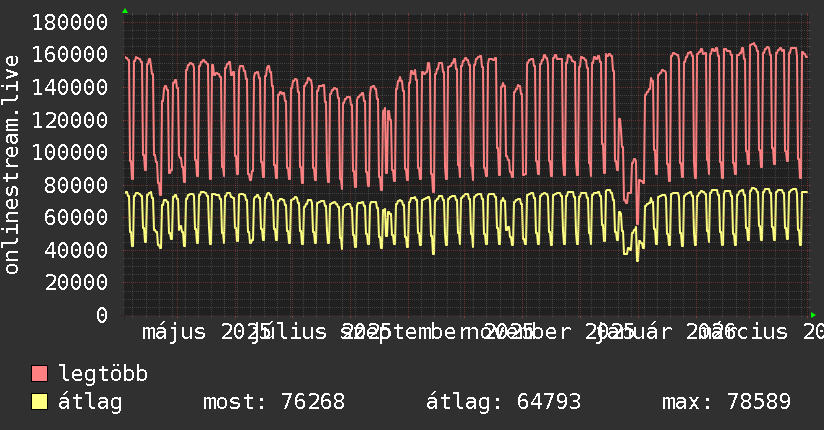
Task: Click the pink legtöbb legend swatch
Action: [x=39, y=374]
